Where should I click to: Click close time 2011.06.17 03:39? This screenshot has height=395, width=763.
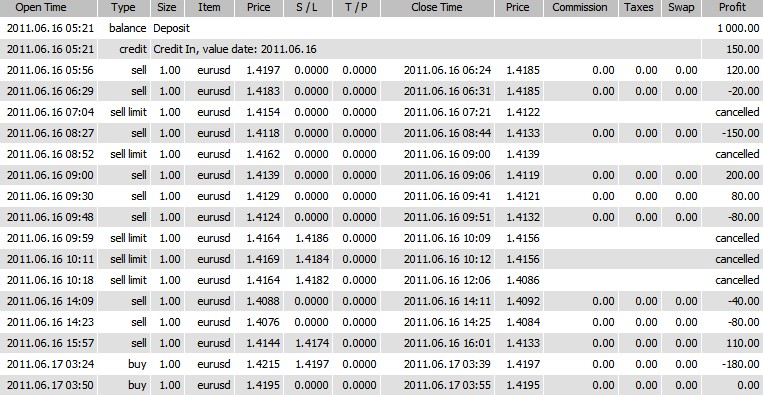click(x=447, y=363)
